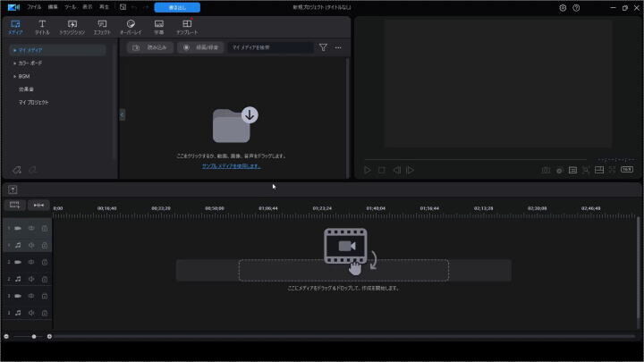Click the preview Stop button
The image size is (644, 362).
(382, 170)
